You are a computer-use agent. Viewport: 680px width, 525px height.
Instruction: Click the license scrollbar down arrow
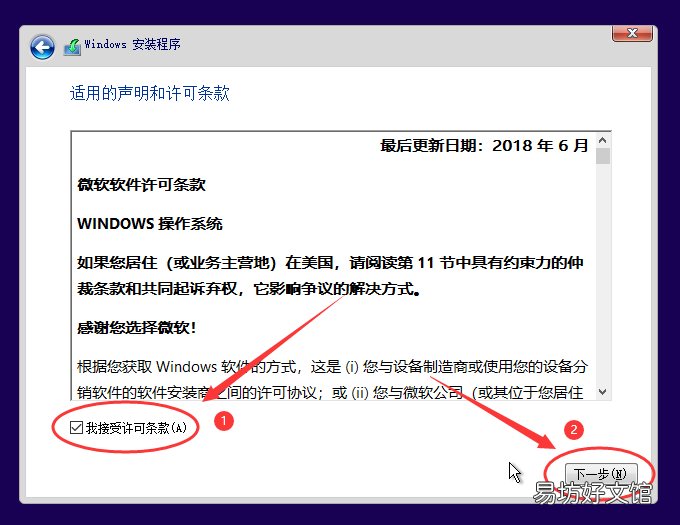(x=602, y=392)
